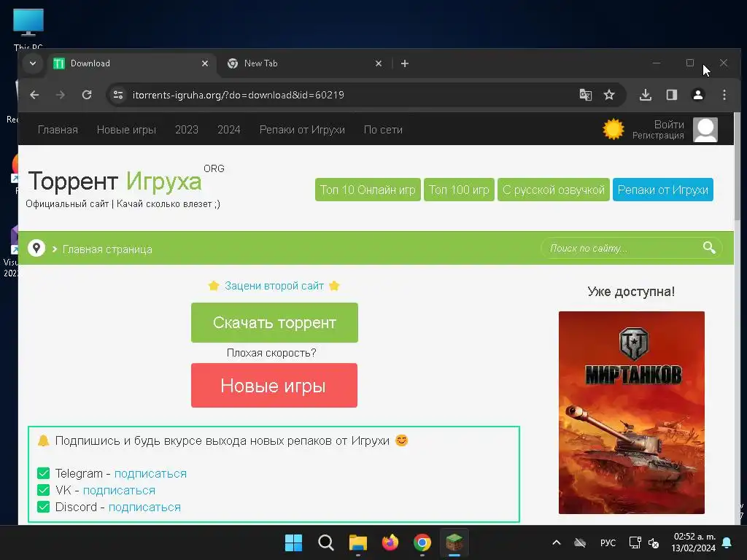Click the Главная страница breadcrumb
The image size is (747, 560).
107,249
